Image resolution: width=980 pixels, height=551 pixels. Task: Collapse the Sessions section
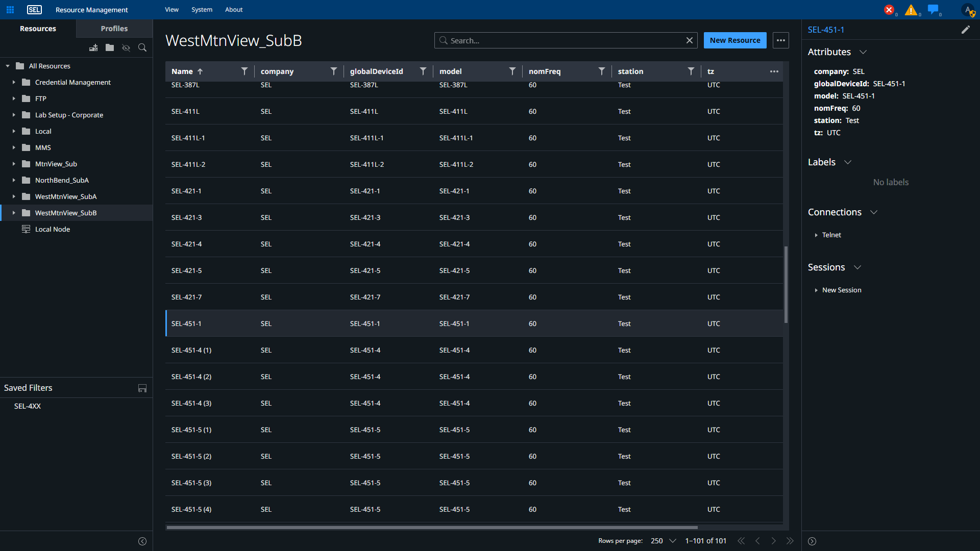coord(857,267)
